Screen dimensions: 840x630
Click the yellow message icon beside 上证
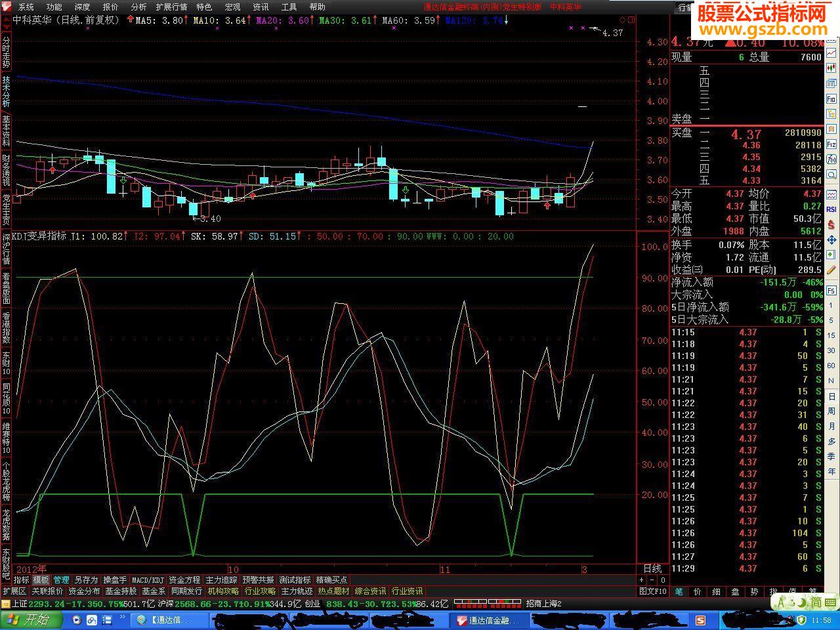[x=5, y=604]
